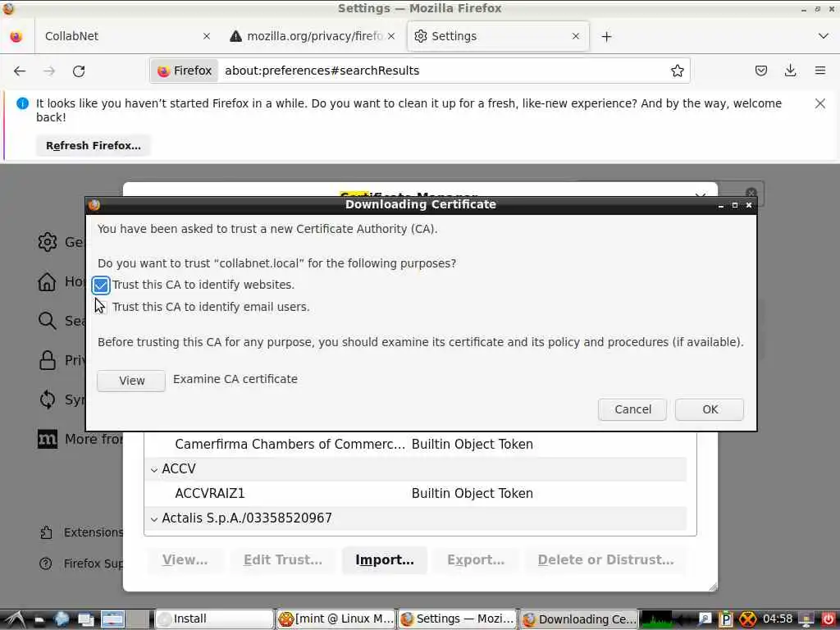Go back with the back arrow
Image resolution: width=840 pixels, height=630 pixels.
point(20,71)
